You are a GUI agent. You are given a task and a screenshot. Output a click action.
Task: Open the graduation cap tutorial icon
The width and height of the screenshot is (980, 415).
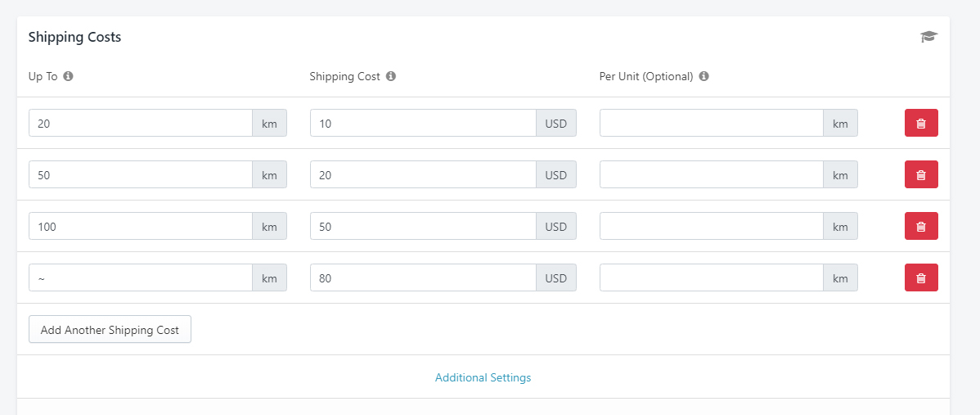coord(928,37)
